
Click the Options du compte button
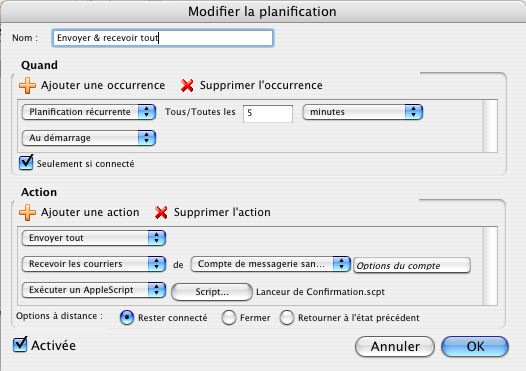[412, 266]
